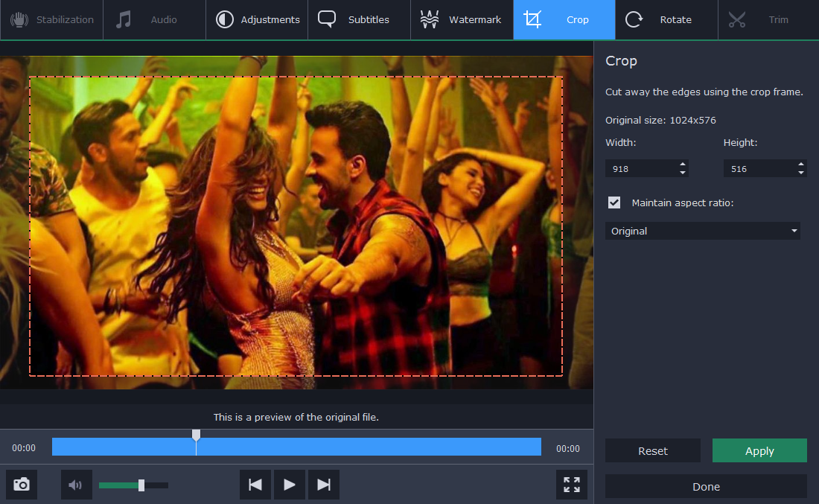The image size is (819, 504).
Task: Open the Watermark tab
Action: (x=462, y=19)
